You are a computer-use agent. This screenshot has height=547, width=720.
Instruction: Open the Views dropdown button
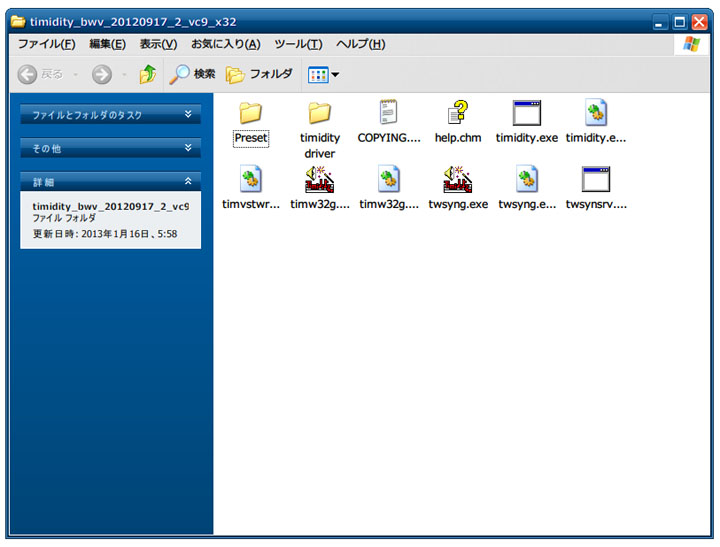click(x=324, y=74)
